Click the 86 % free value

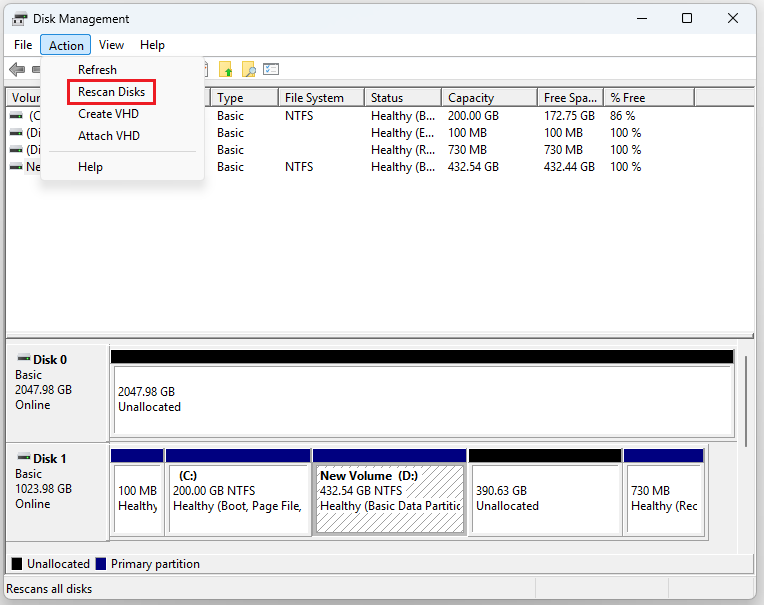point(622,116)
